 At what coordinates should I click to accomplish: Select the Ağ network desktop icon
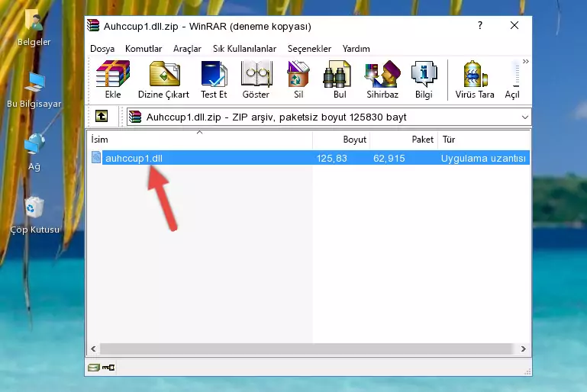[x=34, y=153]
